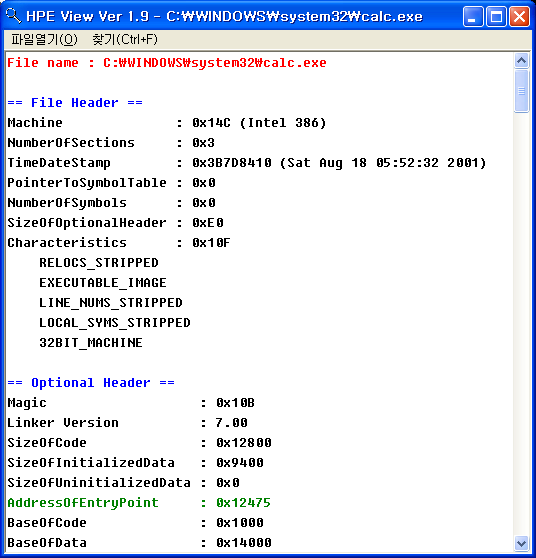Minimize the HPE View window
Screen dimensions: 536x558
473,17
